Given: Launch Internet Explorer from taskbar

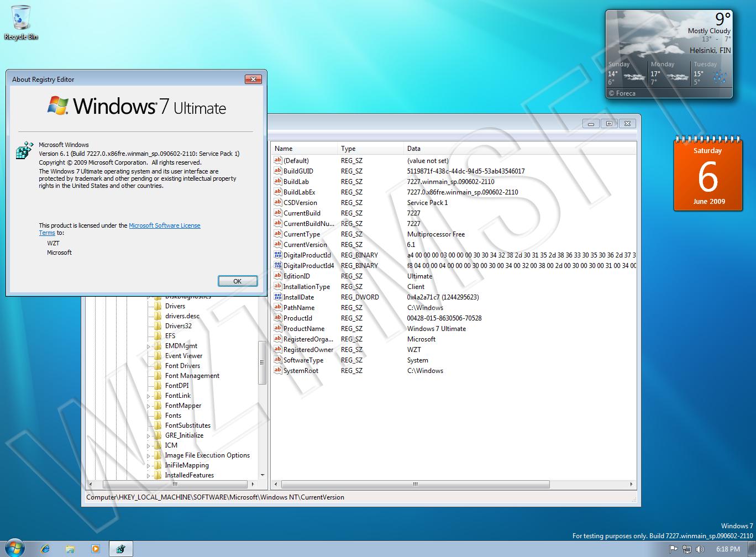Looking at the screenshot, I should 45,548.
